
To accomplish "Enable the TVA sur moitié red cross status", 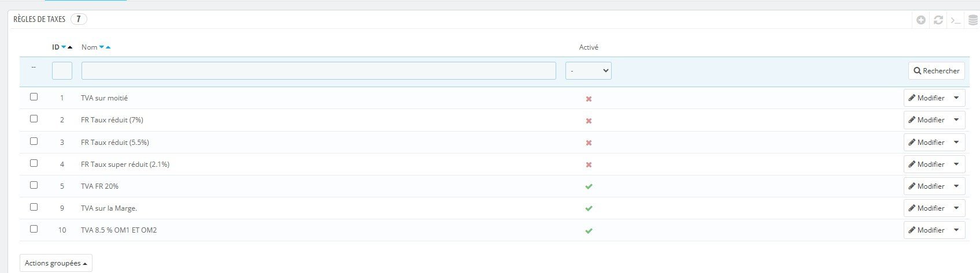I will (x=589, y=99).
